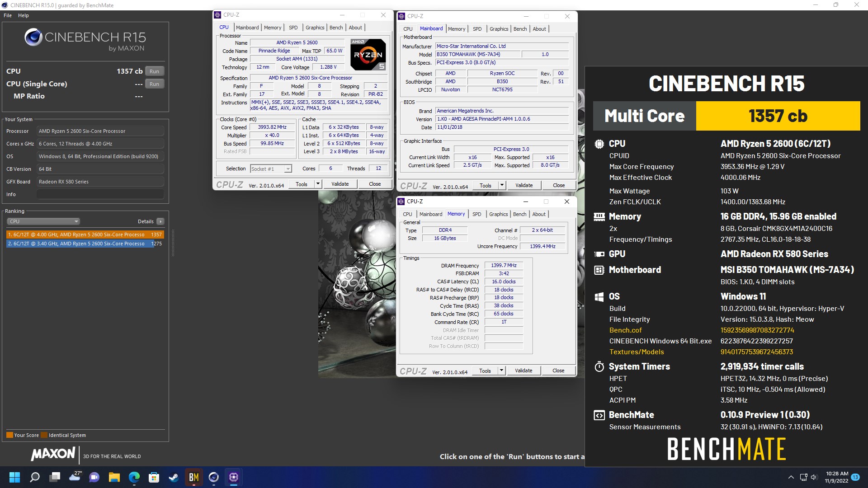Open the weather widget showing 27°
The width and height of the screenshot is (868, 488).
click(75, 476)
